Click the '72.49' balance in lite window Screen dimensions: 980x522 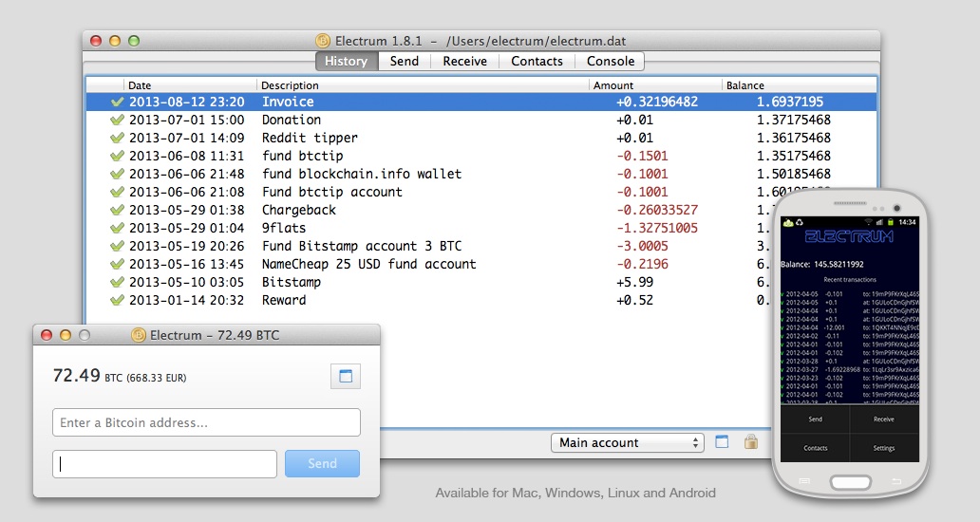click(x=76, y=375)
